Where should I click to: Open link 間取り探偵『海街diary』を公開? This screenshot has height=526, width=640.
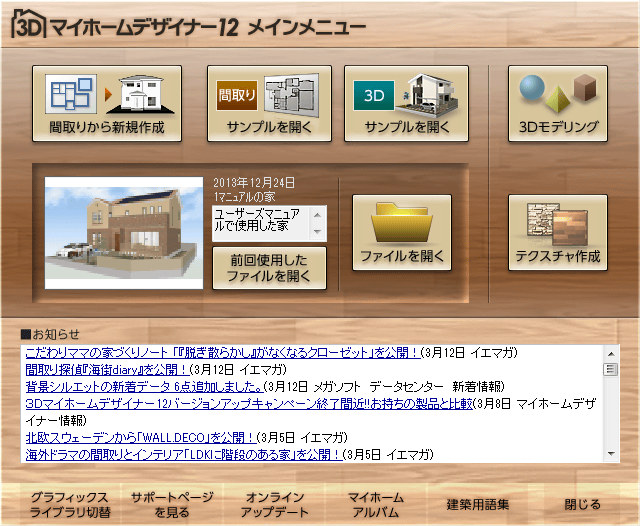107,370
